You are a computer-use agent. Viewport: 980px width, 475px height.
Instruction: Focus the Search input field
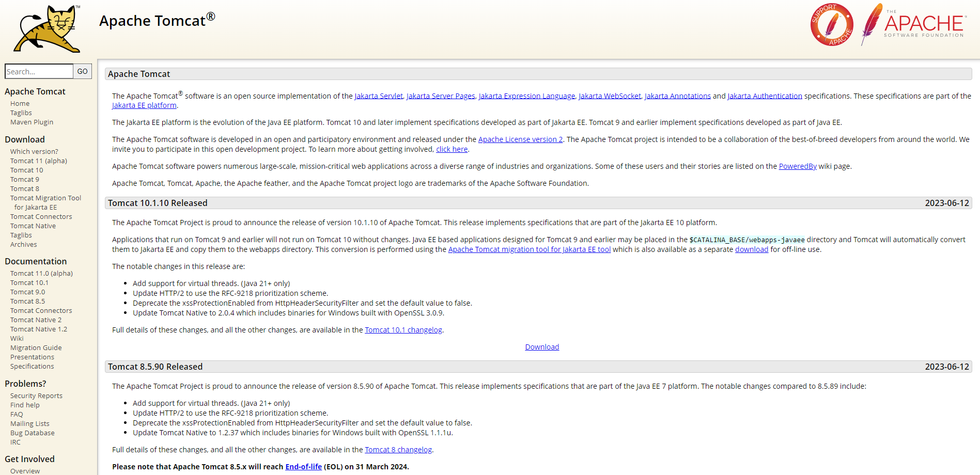tap(39, 71)
